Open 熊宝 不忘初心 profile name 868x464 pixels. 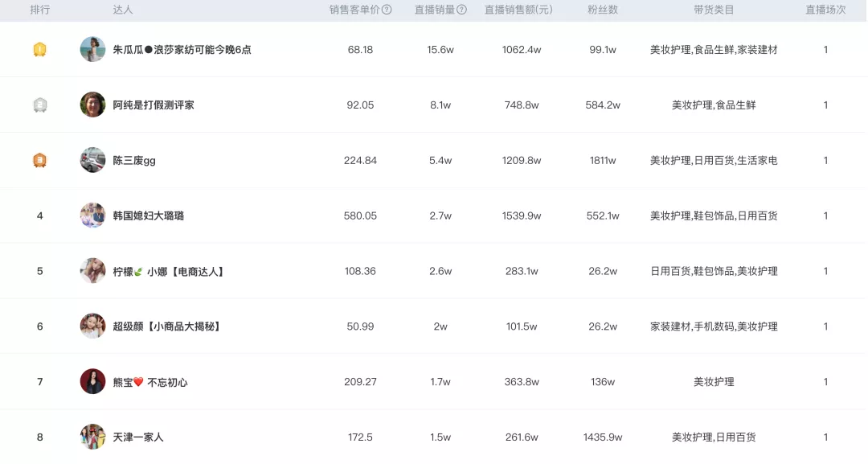tap(150, 382)
